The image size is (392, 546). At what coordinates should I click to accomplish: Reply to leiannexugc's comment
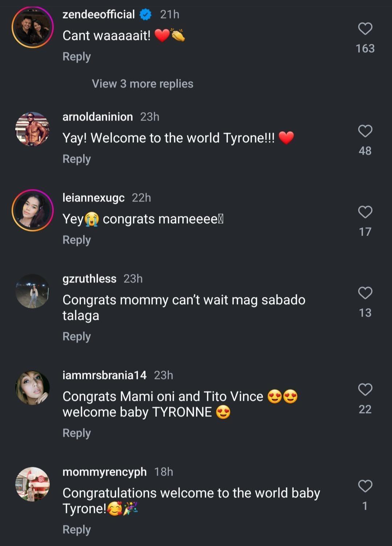[x=77, y=240]
